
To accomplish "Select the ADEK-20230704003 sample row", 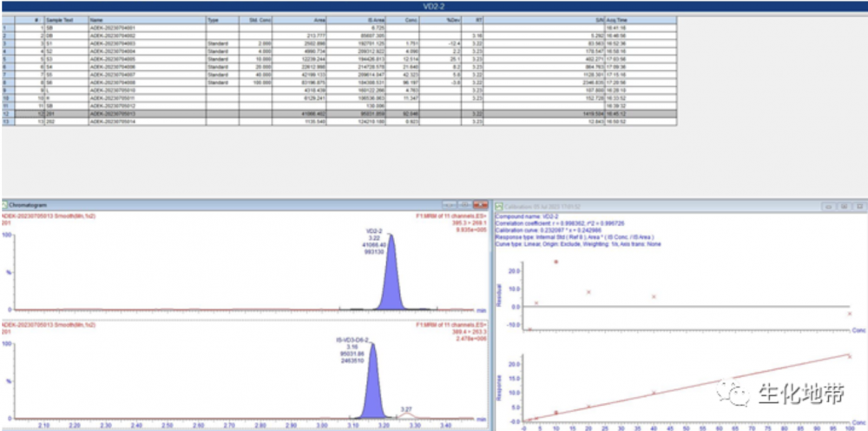I will pyautogui.click(x=339, y=42).
